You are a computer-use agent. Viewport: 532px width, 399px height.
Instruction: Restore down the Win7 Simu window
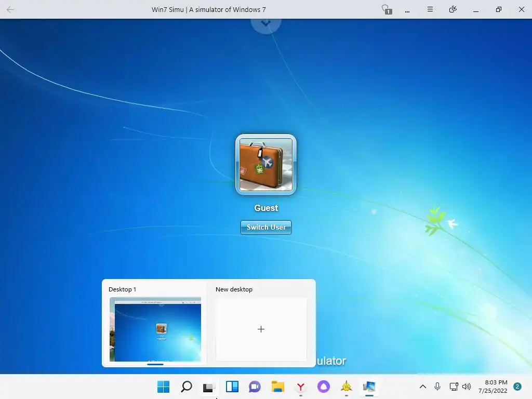[x=498, y=9]
